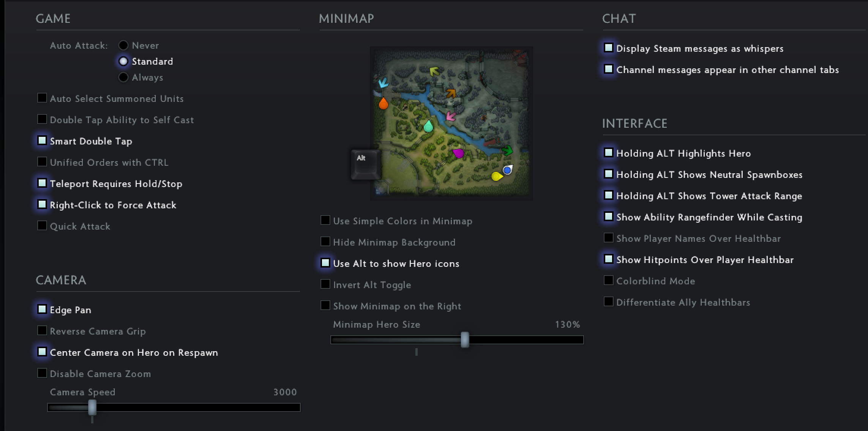This screenshot has width=868, height=431.
Task: Select Always for Auto Attack setting
Action: pyautogui.click(x=122, y=78)
